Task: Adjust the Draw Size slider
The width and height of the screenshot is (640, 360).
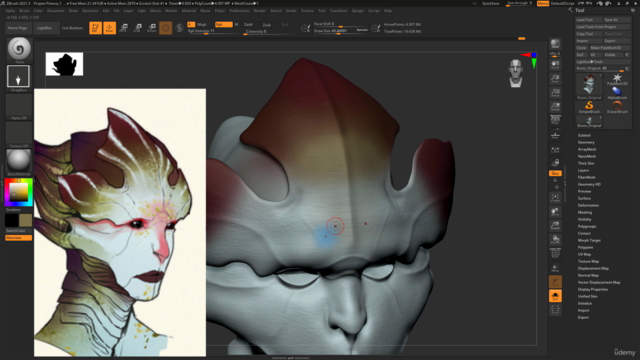Action: coord(340,31)
